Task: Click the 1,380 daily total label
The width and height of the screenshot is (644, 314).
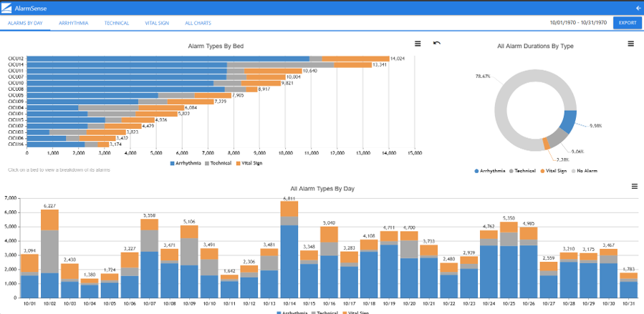Action: [89, 275]
